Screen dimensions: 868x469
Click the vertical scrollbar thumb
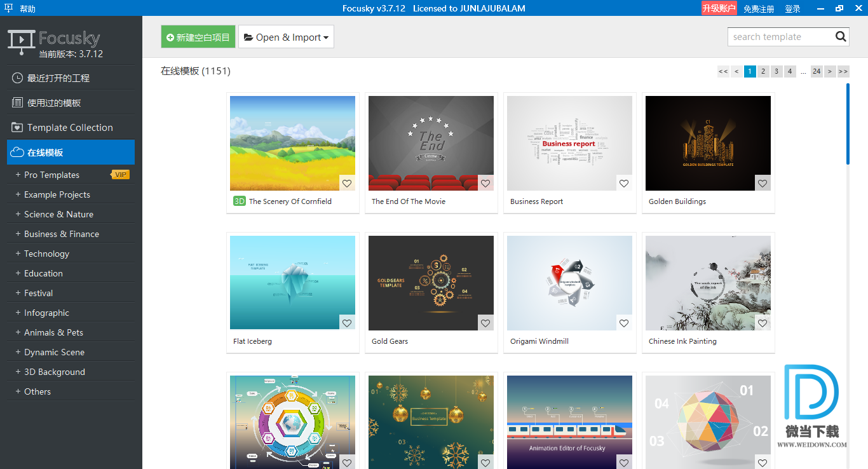[x=848, y=124]
